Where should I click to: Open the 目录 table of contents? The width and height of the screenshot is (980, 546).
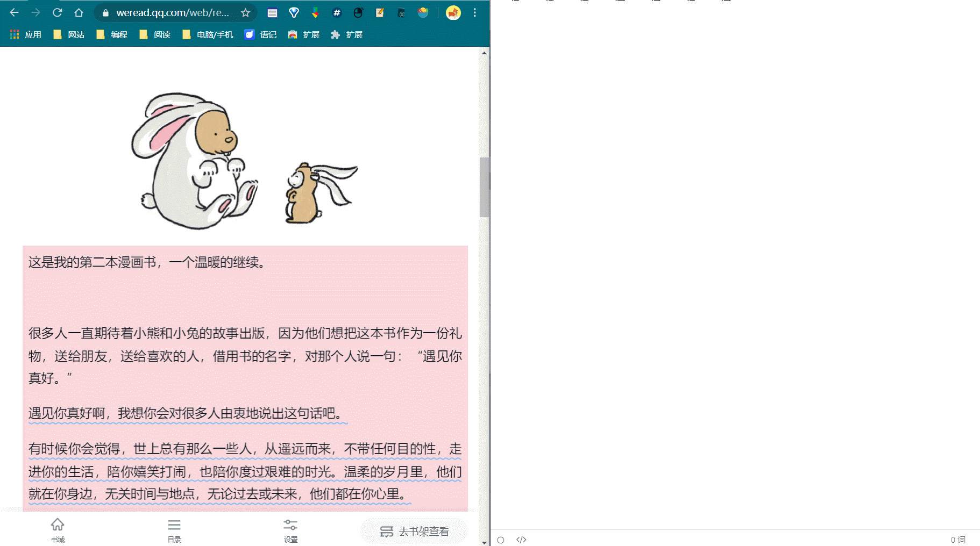point(174,530)
